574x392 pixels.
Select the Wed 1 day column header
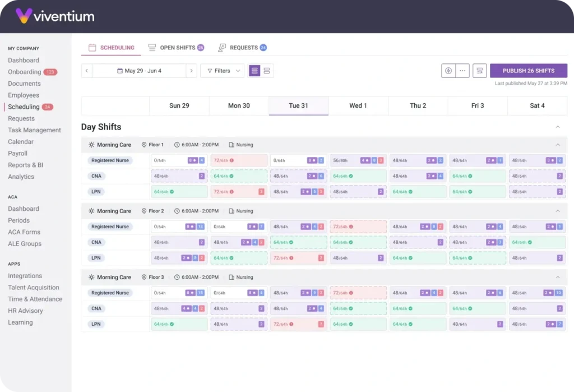click(358, 105)
